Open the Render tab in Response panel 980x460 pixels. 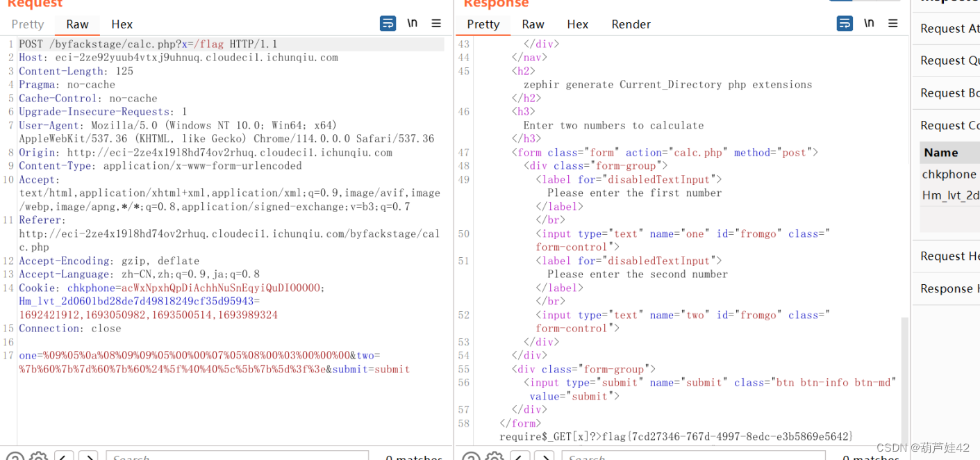[x=631, y=24]
